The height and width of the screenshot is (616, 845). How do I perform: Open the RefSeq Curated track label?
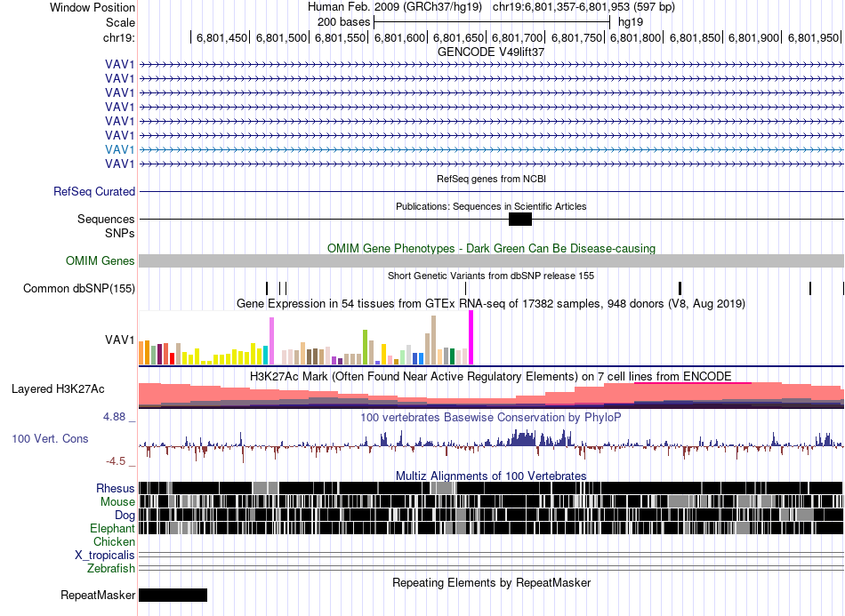click(x=94, y=192)
